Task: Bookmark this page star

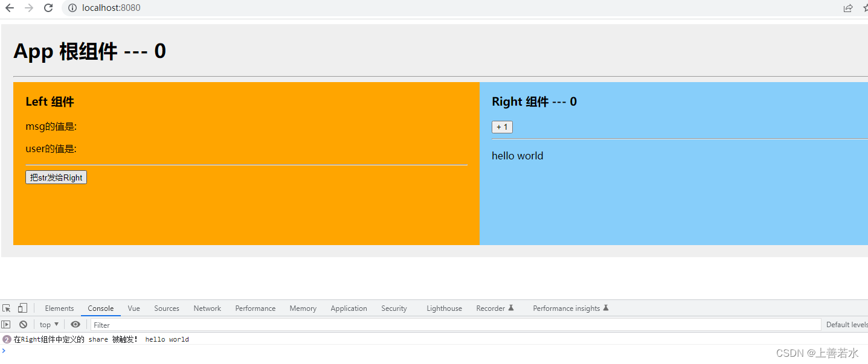Action: [865, 8]
